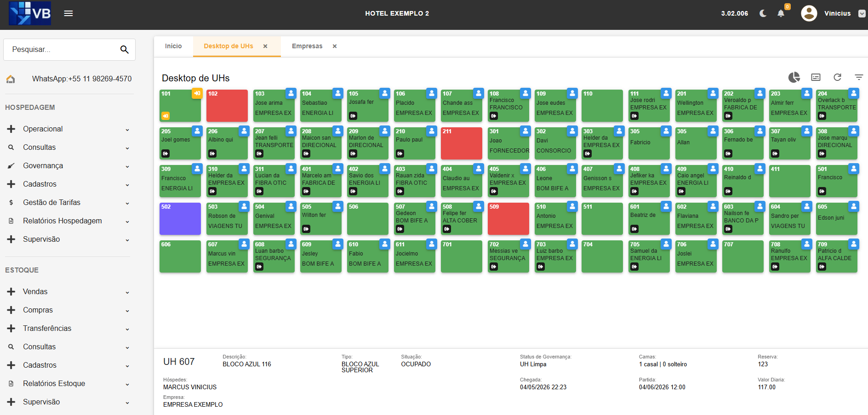Switch to the Inicio tab
This screenshot has width=868, height=415.
click(173, 46)
